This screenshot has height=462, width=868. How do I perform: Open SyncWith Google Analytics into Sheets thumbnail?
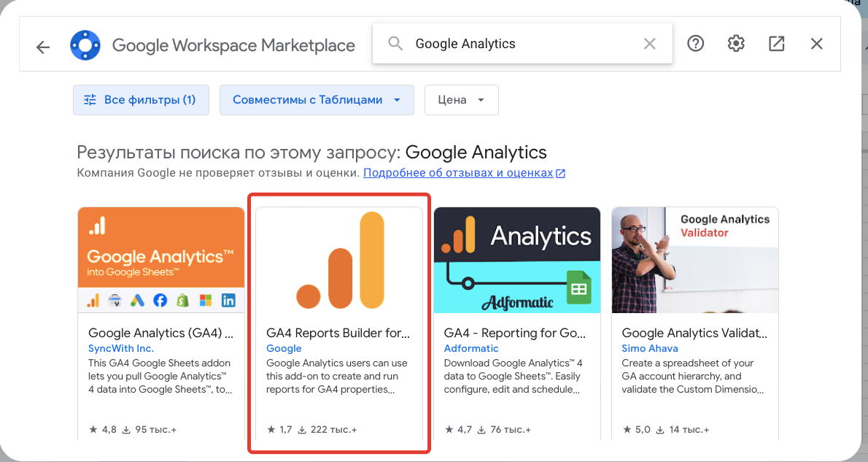click(161, 260)
